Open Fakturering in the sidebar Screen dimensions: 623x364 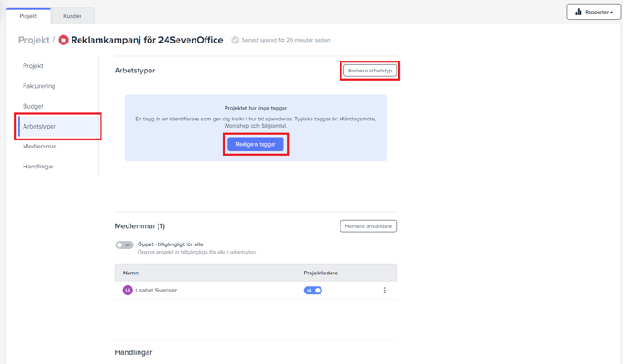39,86
